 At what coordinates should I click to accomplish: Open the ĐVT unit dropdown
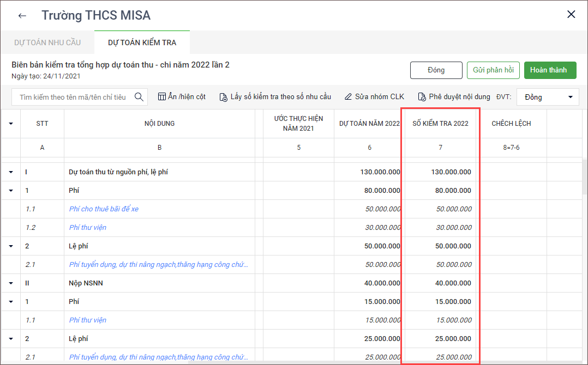click(x=547, y=97)
